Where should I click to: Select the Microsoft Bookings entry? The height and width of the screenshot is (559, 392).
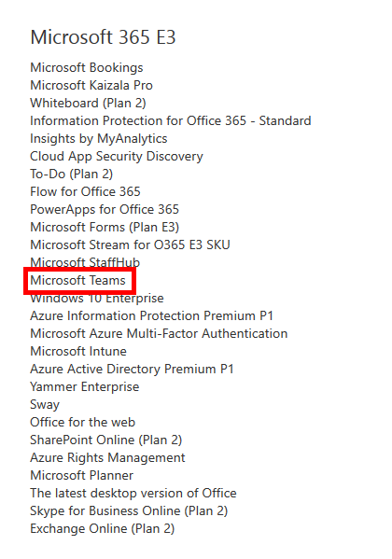point(86,68)
